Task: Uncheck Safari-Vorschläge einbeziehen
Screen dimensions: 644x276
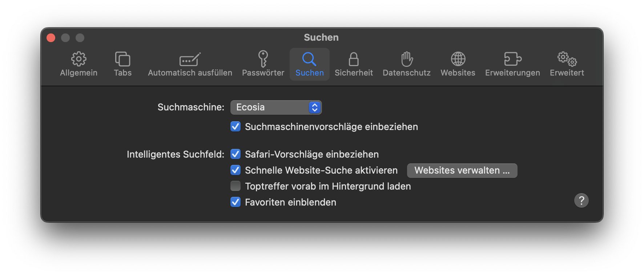Action: [236, 154]
